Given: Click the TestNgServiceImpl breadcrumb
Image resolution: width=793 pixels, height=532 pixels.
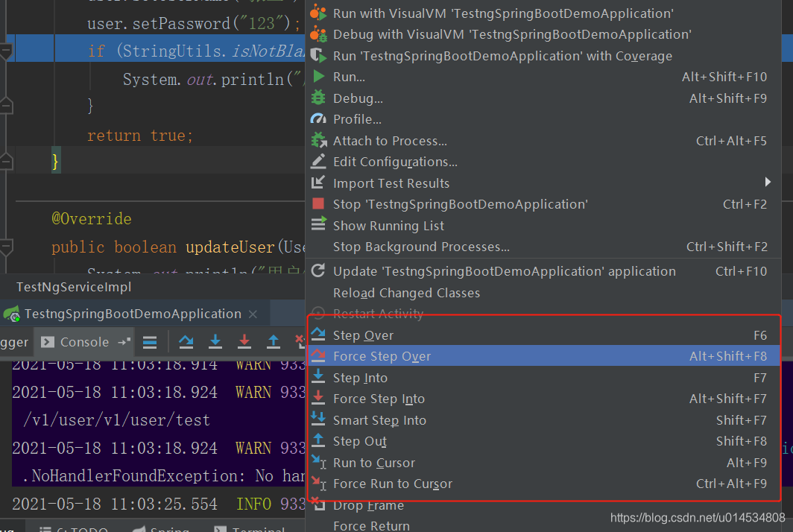Looking at the screenshot, I should 74,288.
